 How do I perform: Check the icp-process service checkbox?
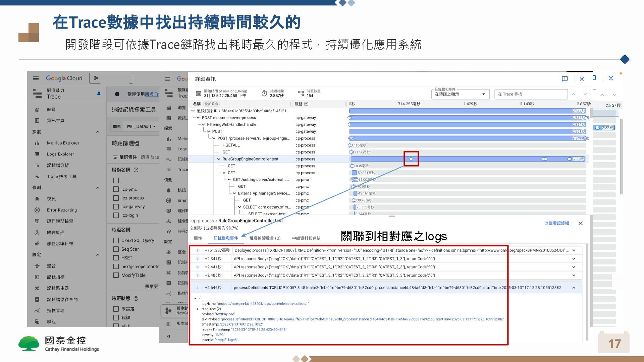pos(116,198)
